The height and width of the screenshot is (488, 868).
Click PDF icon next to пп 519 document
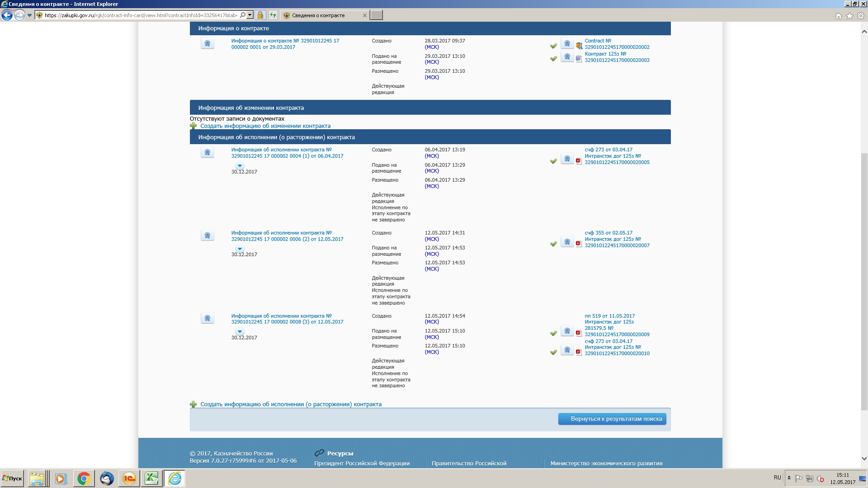pyautogui.click(x=578, y=333)
